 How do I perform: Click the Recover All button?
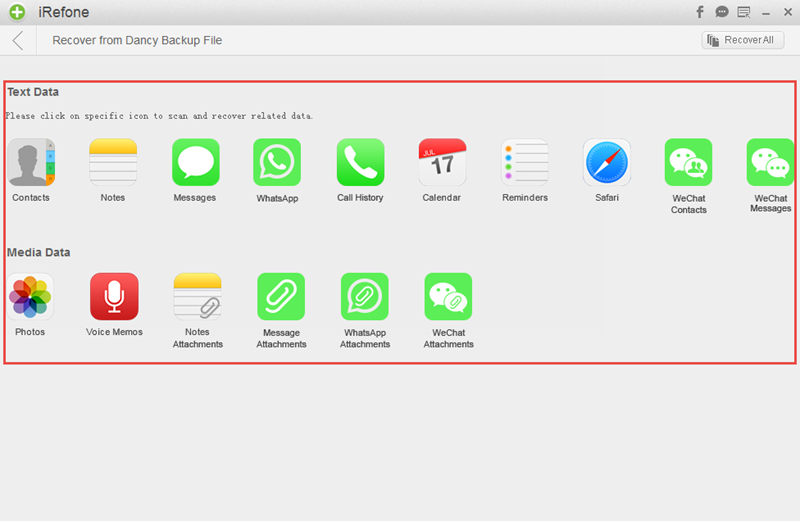click(x=743, y=40)
